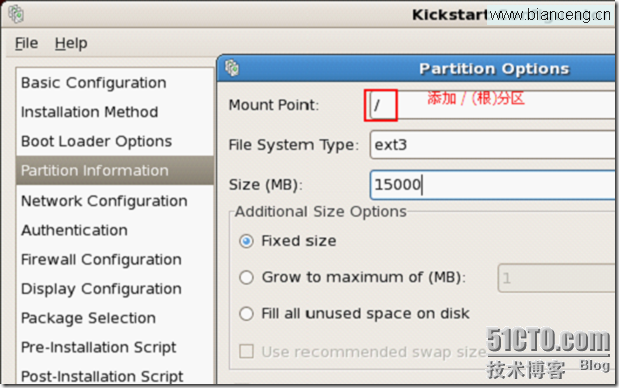Open the Help menu
This screenshot has height=388, width=619.
click(x=71, y=43)
